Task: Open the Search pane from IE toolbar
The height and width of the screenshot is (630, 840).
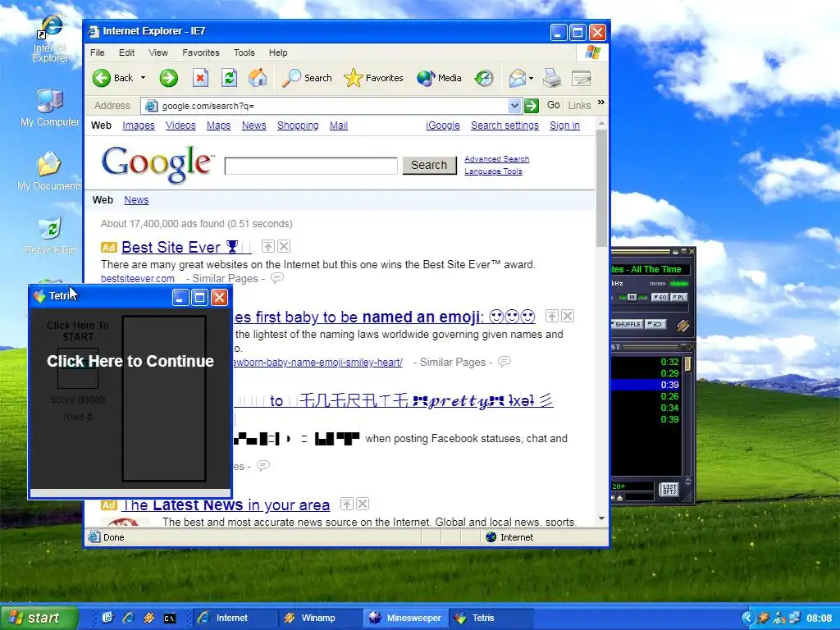Action: pos(307,78)
